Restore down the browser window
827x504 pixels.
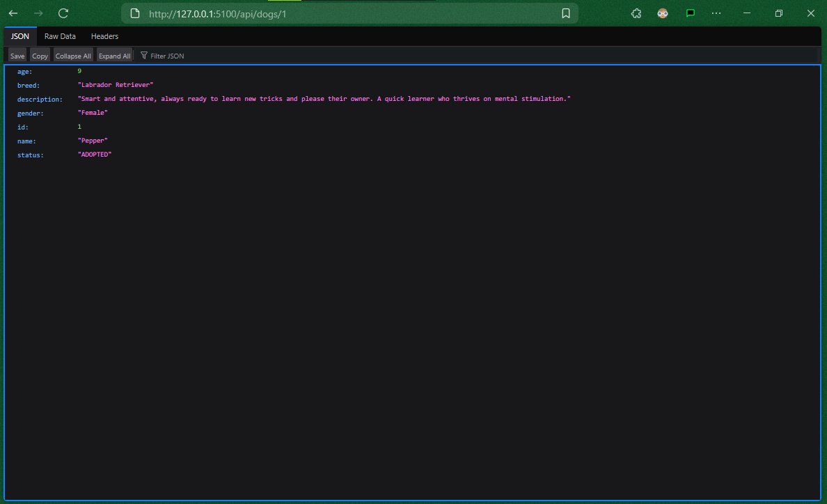click(x=779, y=13)
